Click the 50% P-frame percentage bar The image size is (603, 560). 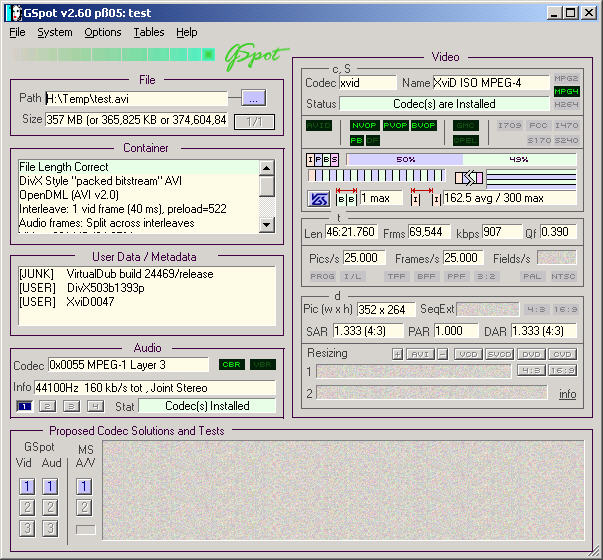tap(405, 159)
